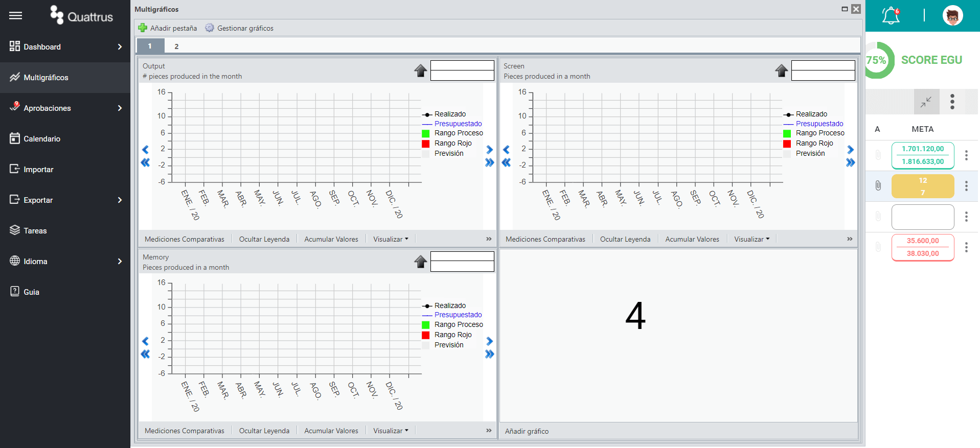Open options dots for the 12 / 7 row
The height and width of the screenshot is (448, 980).
pos(966,186)
